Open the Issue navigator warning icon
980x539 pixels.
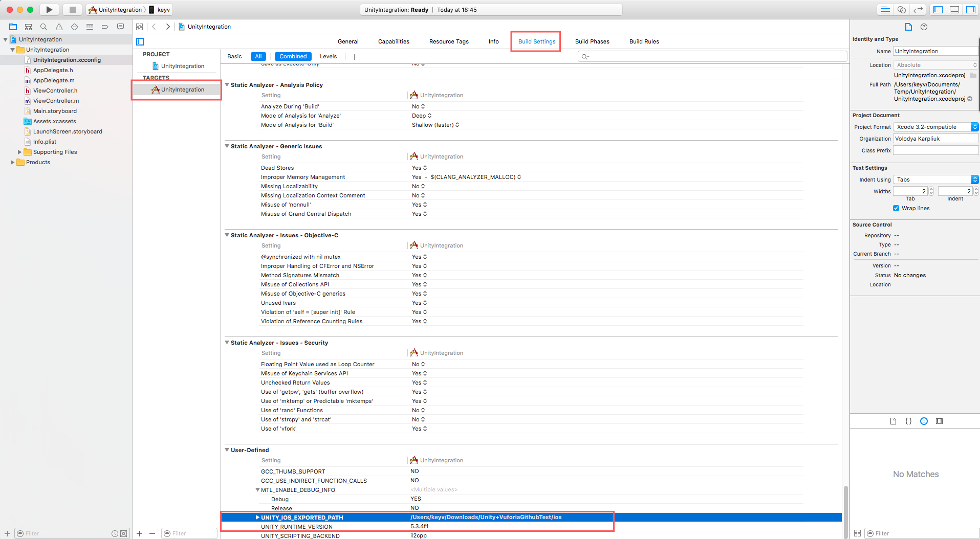coord(59,27)
